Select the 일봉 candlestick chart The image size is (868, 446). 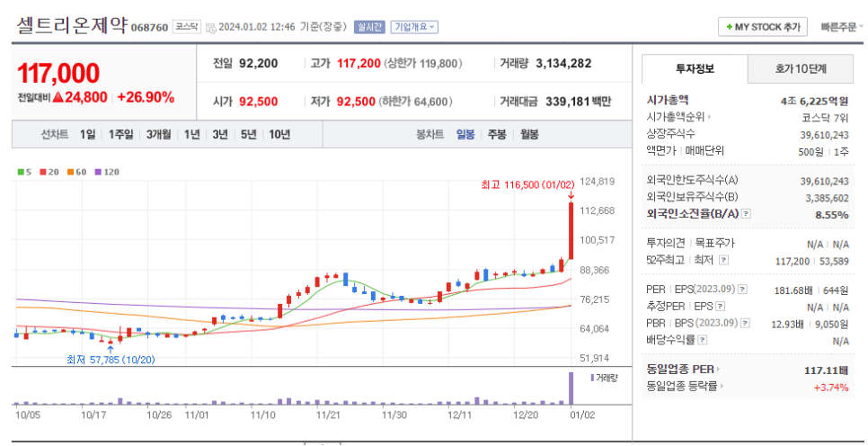coord(465,134)
